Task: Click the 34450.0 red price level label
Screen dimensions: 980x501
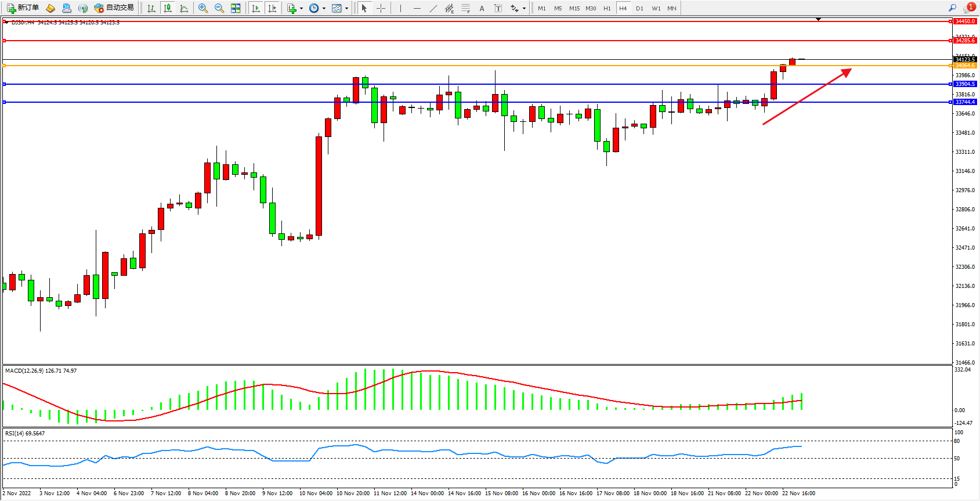Action: pyautogui.click(x=965, y=21)
